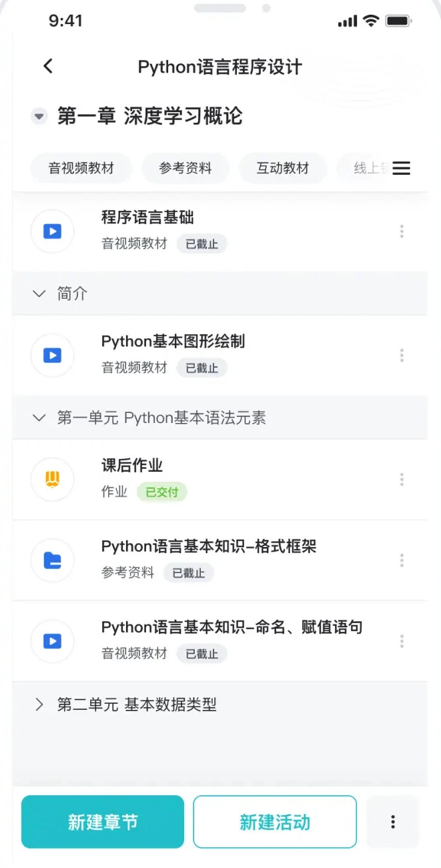The height and width of the screenshot is (868, 441).
Task: Open options menu for 程序语言基础 item
Action: point(402,231)
